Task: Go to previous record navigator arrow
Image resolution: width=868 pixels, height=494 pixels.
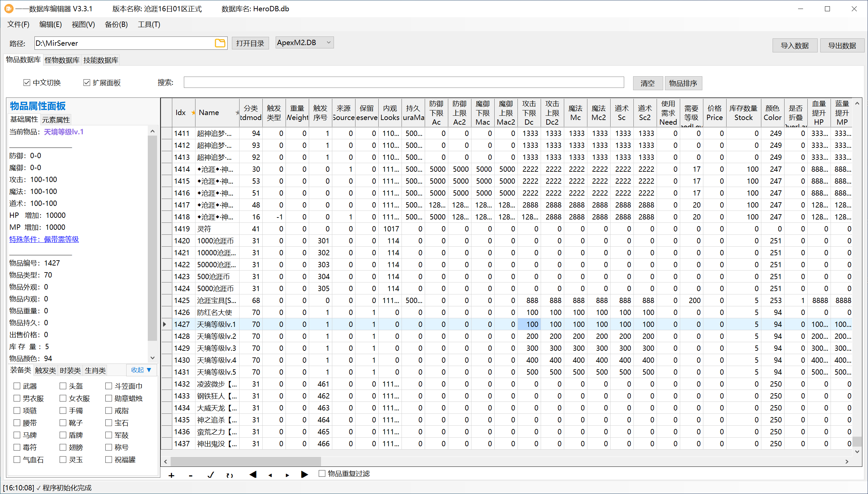Action: point(270,475)
